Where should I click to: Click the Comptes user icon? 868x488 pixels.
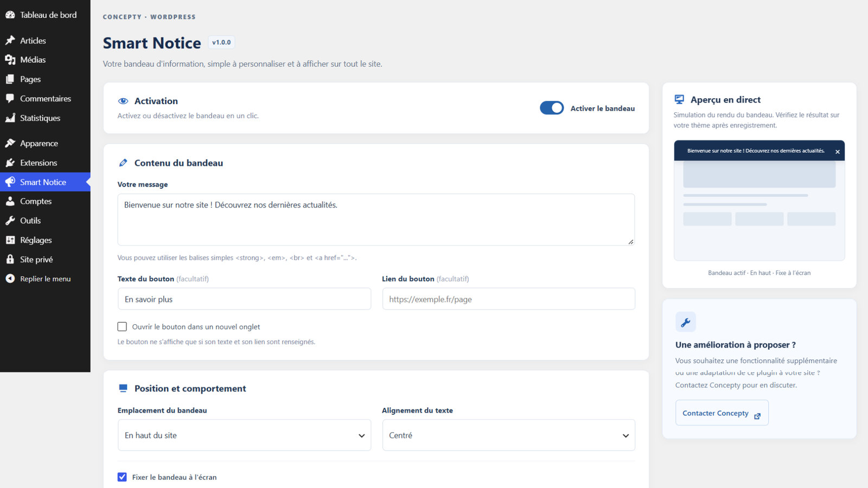tap(10, 201)
